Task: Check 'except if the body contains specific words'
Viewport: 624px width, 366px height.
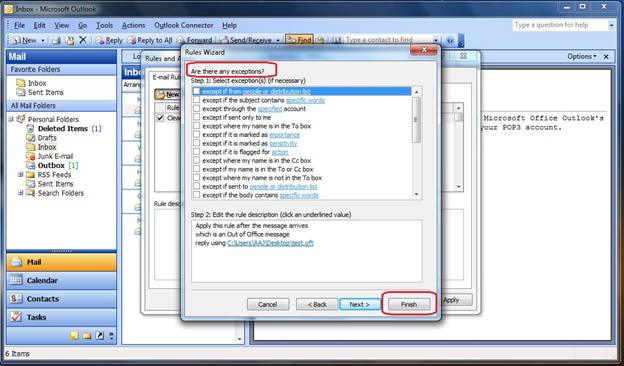Action: [x=196, y=195]
